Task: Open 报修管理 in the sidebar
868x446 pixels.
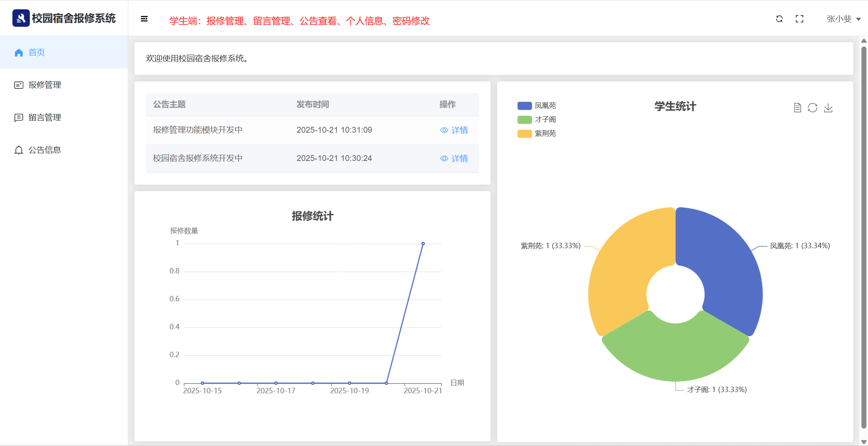Action: point(45,85)
